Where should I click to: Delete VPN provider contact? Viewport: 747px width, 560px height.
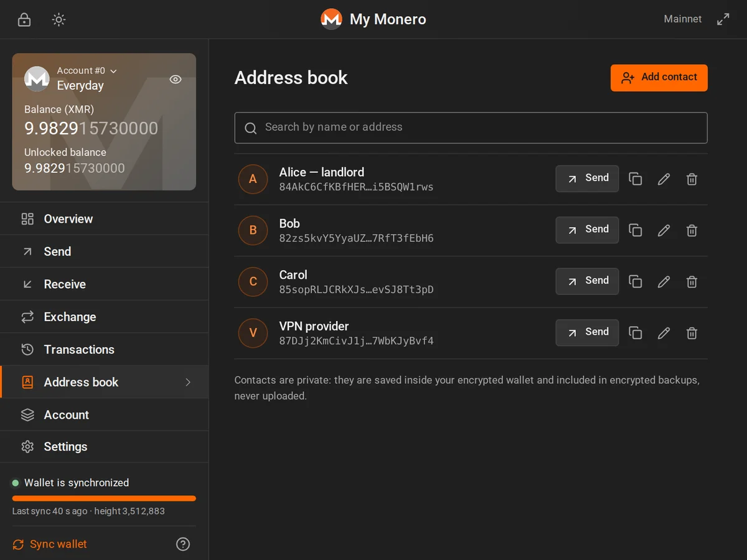[x=692, y=333]
